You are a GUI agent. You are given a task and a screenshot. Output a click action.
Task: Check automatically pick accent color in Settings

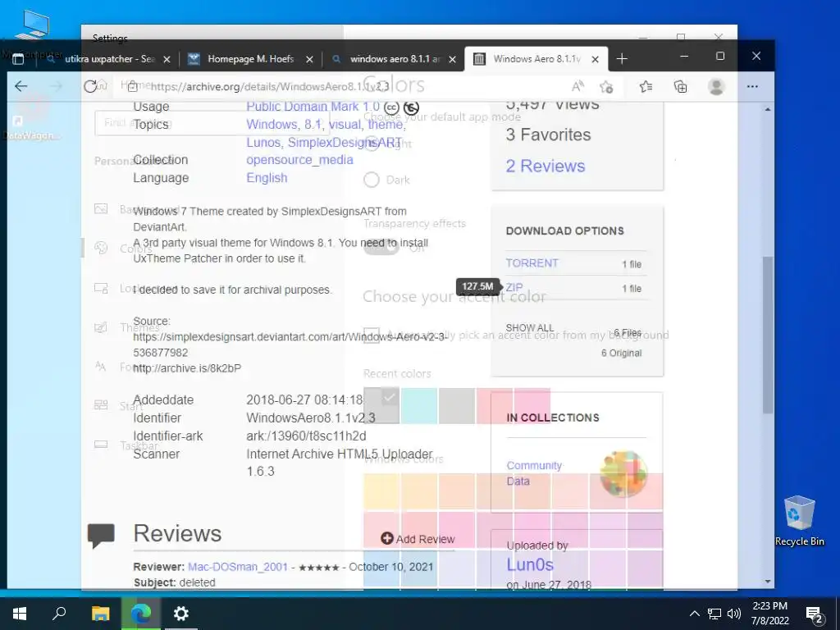[x=372, y=336]
